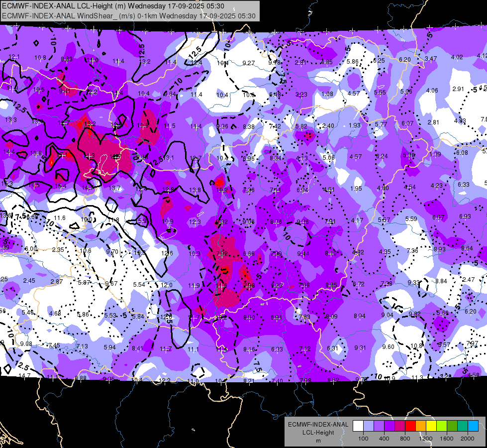Click the wind shear value 2.47
The image size is (487, 448).
[469, 279]
